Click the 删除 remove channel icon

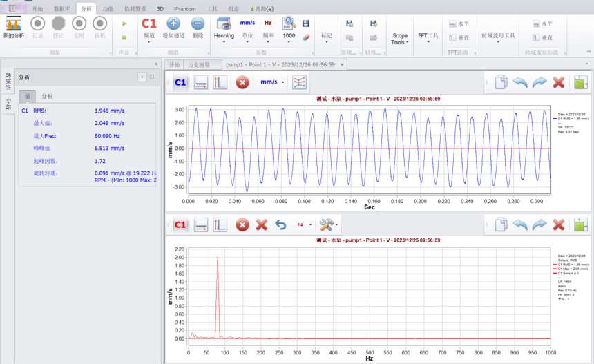click(198, 24)
